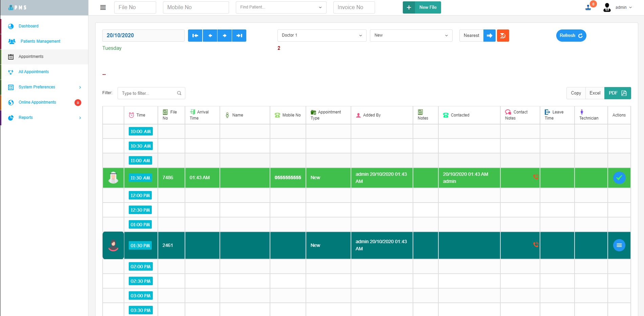Viewport: 644px width, 316px height.
Task: Open the notifications icon with orange badge
Action: point(589,7)
